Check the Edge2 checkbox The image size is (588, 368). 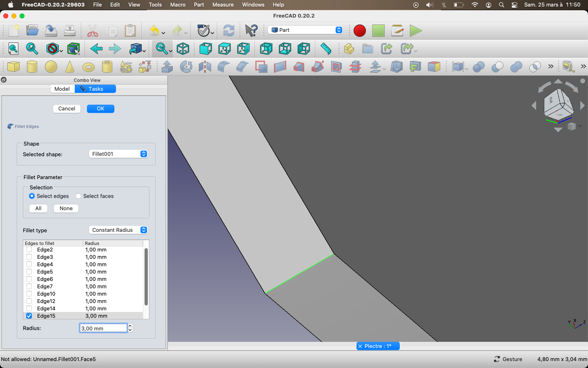[x=29, y=249]
